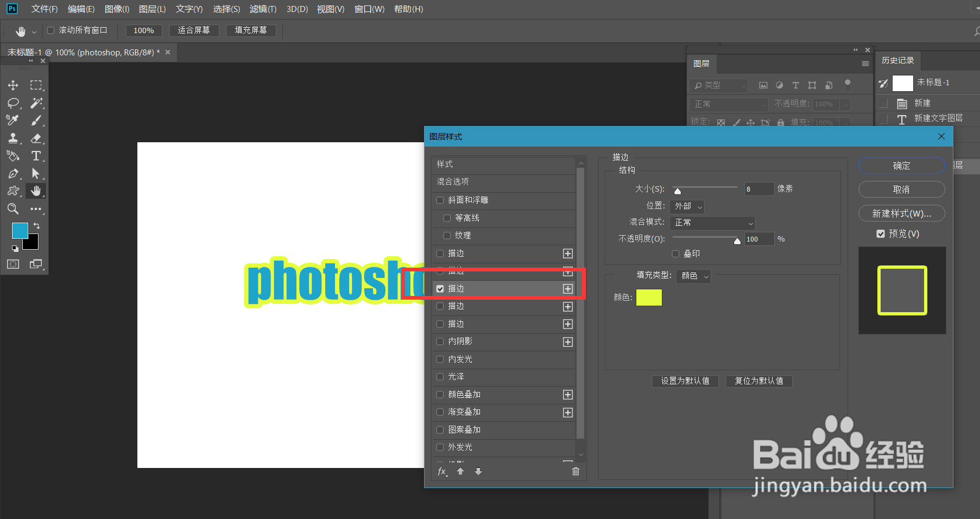The width and height of the screenshot is (980, 519).
Task: Open the 窗口 menu
Action: pyautogui.click(x=369, y=9)
